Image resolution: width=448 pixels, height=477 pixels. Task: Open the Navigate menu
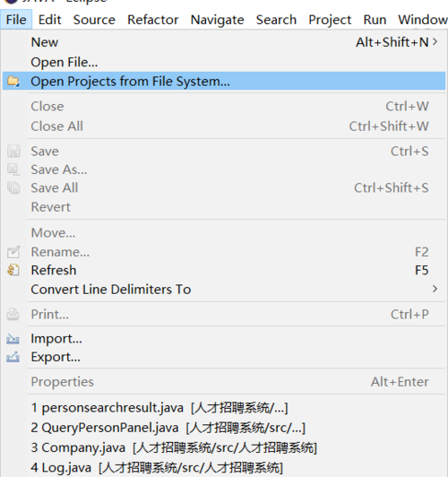[218, 20]
